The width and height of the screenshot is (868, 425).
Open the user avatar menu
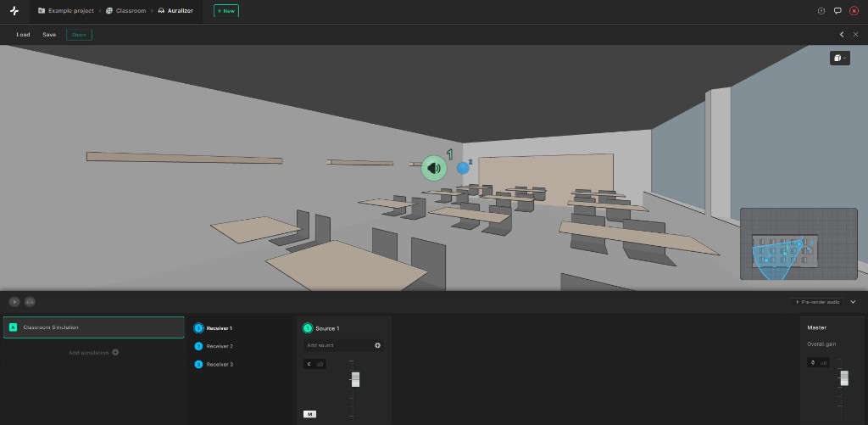tap(854, 10)
